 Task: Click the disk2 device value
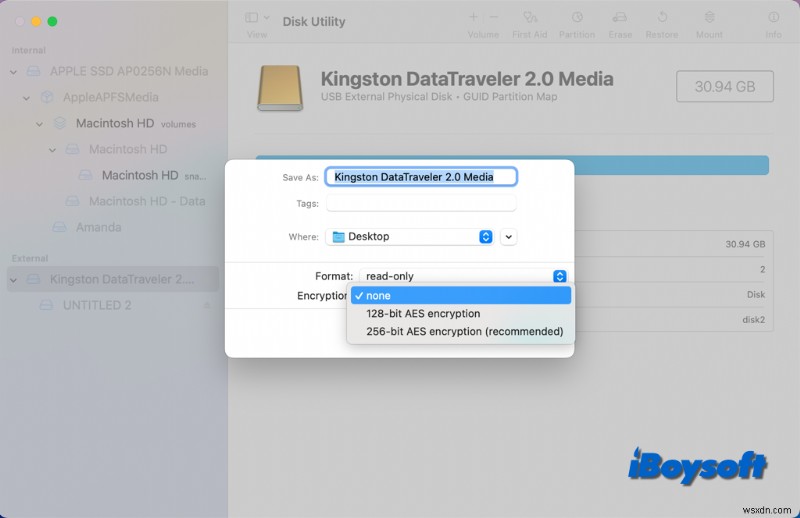[754, 320]
